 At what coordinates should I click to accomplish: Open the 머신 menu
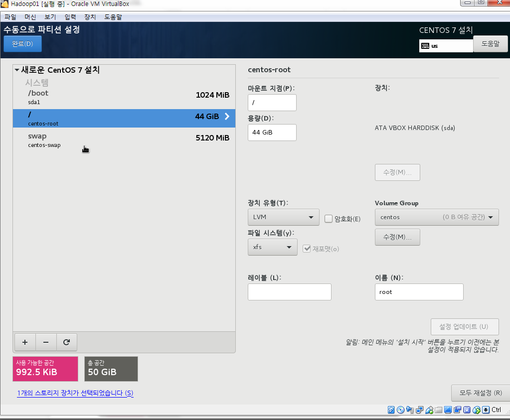[30, 17]
